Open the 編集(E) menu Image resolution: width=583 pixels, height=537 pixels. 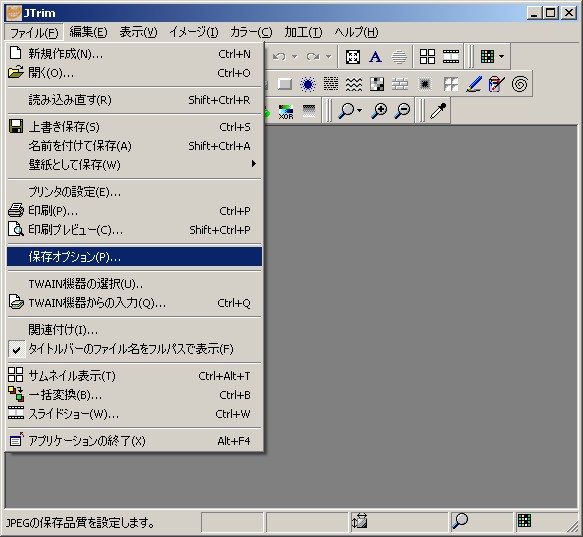point(88,32)
